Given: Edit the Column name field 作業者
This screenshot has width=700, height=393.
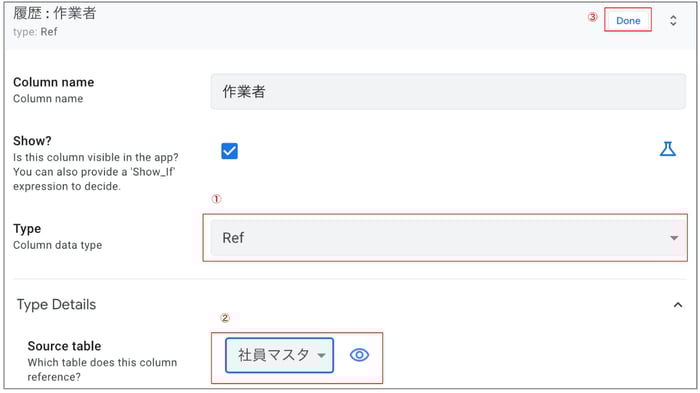Looking at the screenshot, I should (x=448, y=92).
